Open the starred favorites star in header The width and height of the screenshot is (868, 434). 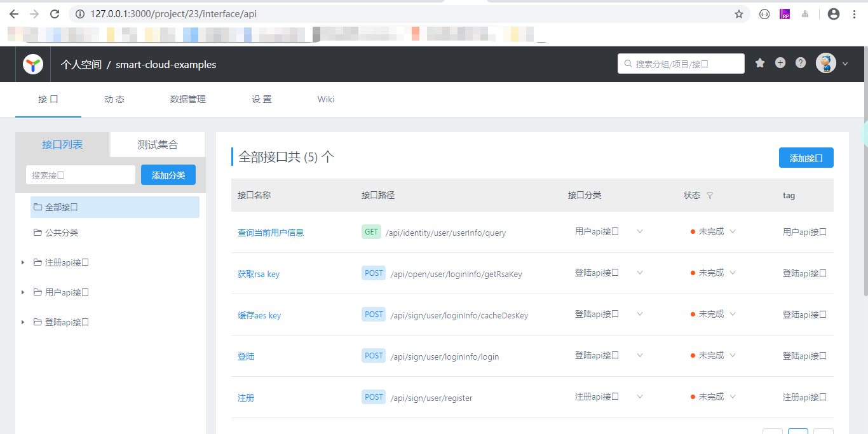[760, 63]
